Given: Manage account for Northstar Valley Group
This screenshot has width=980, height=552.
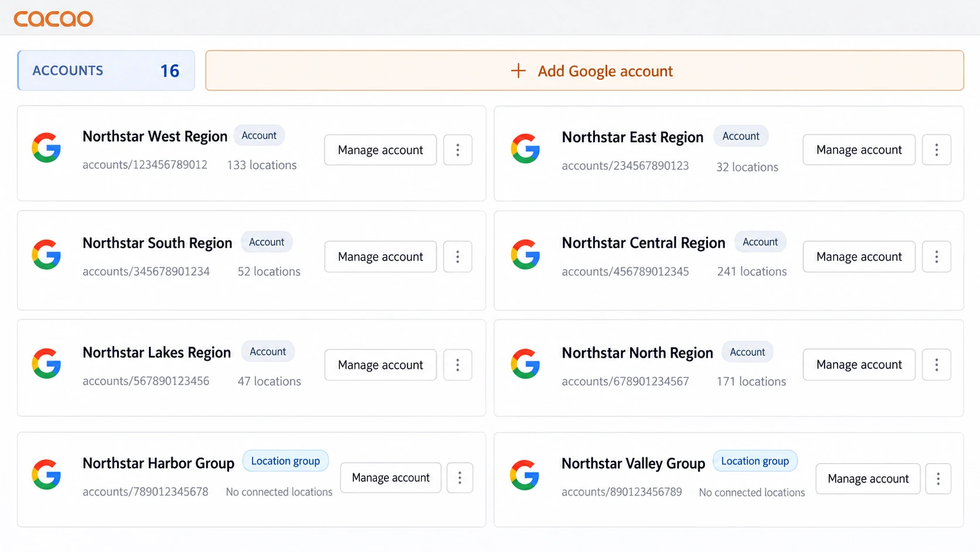Looking at the screenshot, I should [868, 479].
